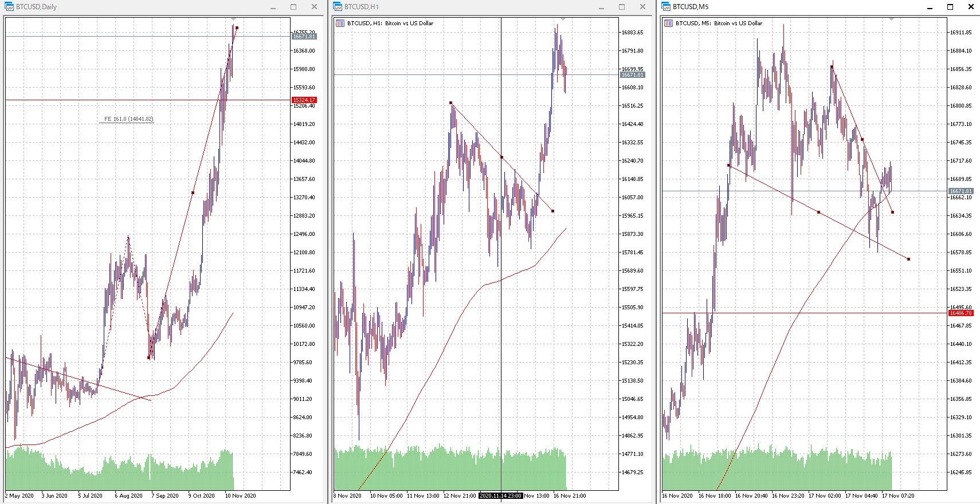
Task: Minimize the BTCUSD,H1 chart window
Action: [x=601, y=7]
